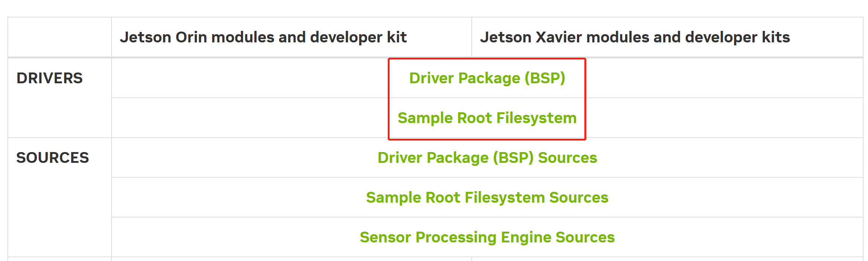Download the Driver Package (BSP) Sources
Image resolution: width=868 pixels, height=261 pixels.
tap(487, 158)
